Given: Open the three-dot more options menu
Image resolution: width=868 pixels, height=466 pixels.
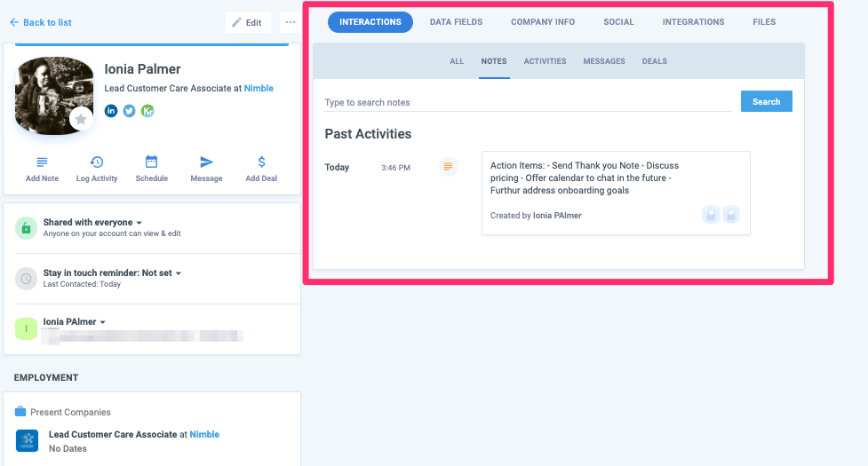Looking at the screenshot, I should (x=291, y=22).
